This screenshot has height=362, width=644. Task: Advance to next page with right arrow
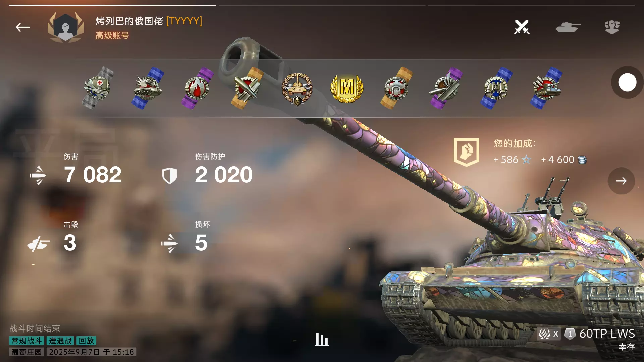coord(621,181)
